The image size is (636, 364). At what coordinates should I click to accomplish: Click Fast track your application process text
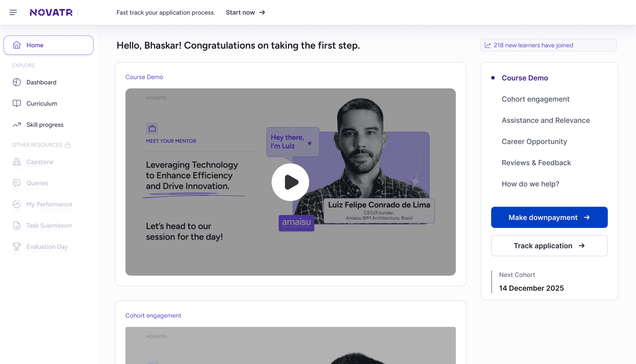[166, 12]
